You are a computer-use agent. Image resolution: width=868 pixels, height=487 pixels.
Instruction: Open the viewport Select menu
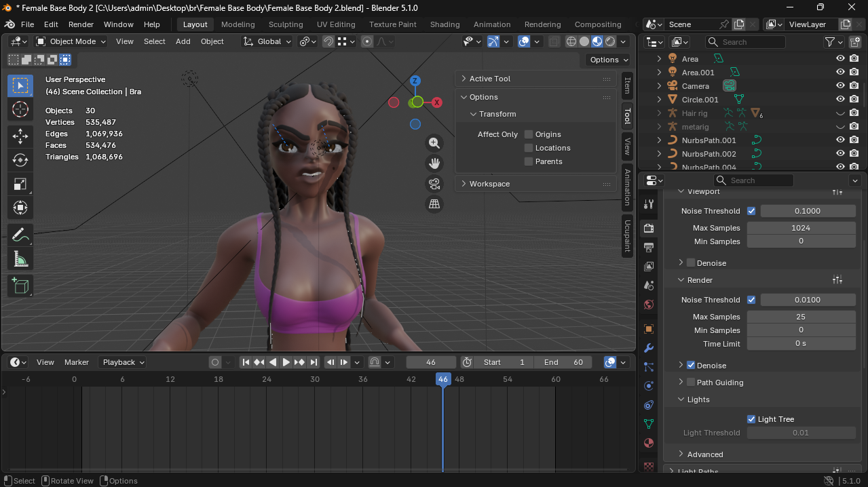tap(155, 41)
